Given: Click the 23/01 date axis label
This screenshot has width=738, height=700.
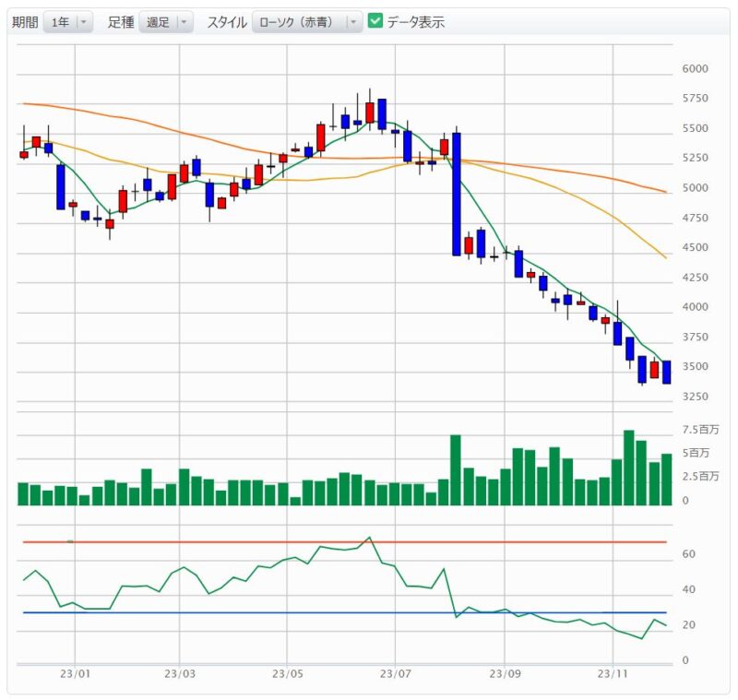Looking at the screenshot, I should coord(75,673).
